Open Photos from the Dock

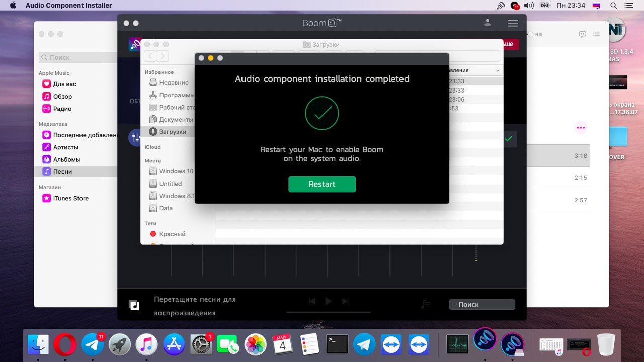256,345
